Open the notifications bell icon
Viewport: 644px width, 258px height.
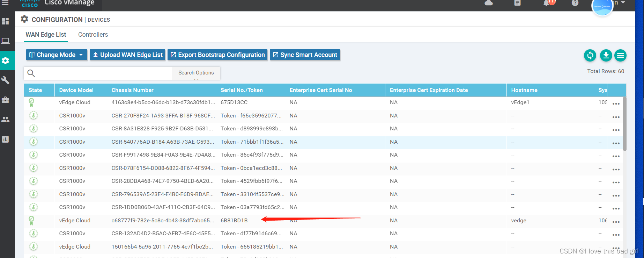coord(546,3)
